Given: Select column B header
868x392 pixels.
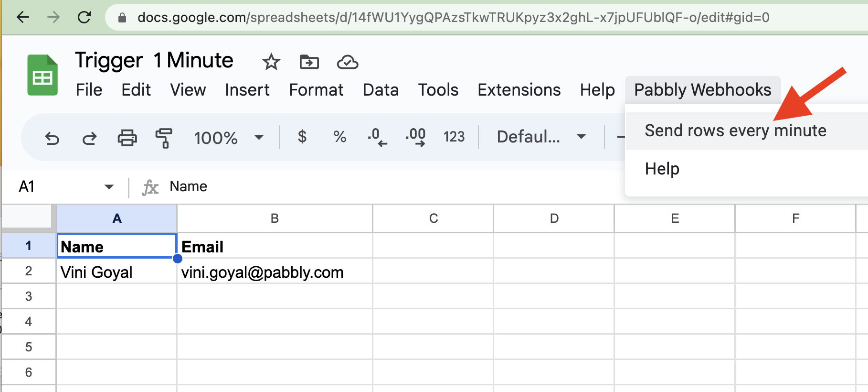Looking at the screenshot, I should point(275,218).
